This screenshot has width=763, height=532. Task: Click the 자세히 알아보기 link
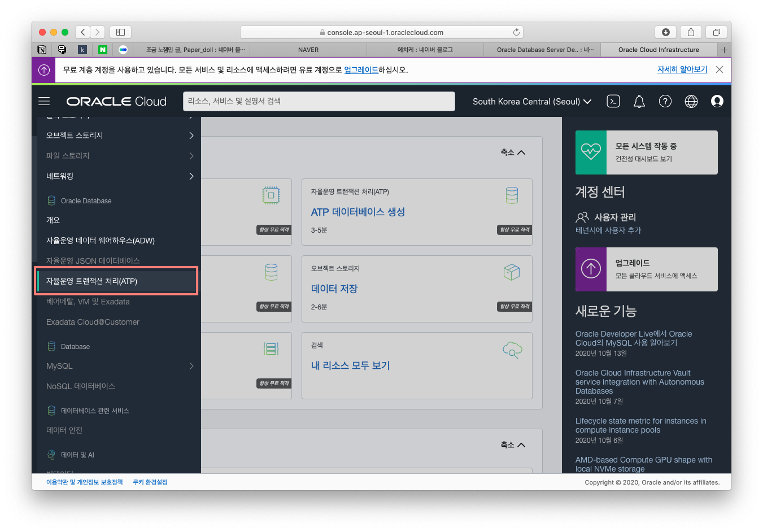[682, 69]
